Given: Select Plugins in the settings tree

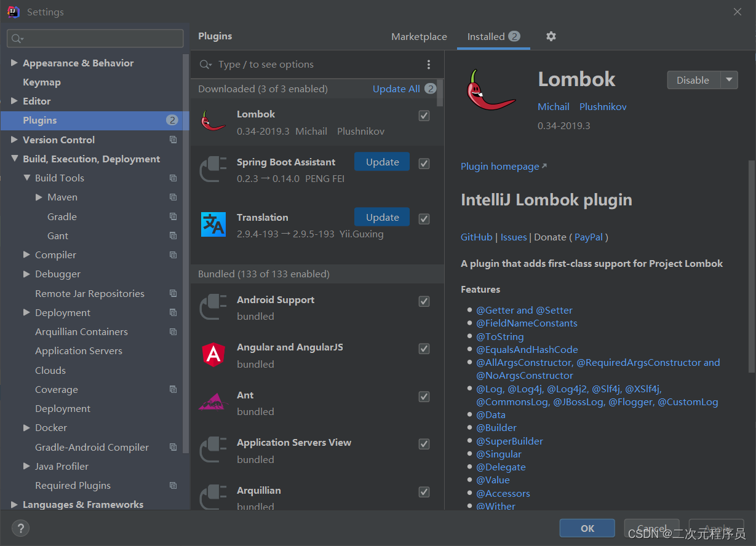Looking at the screenshot, I should (x=94, y=121).
